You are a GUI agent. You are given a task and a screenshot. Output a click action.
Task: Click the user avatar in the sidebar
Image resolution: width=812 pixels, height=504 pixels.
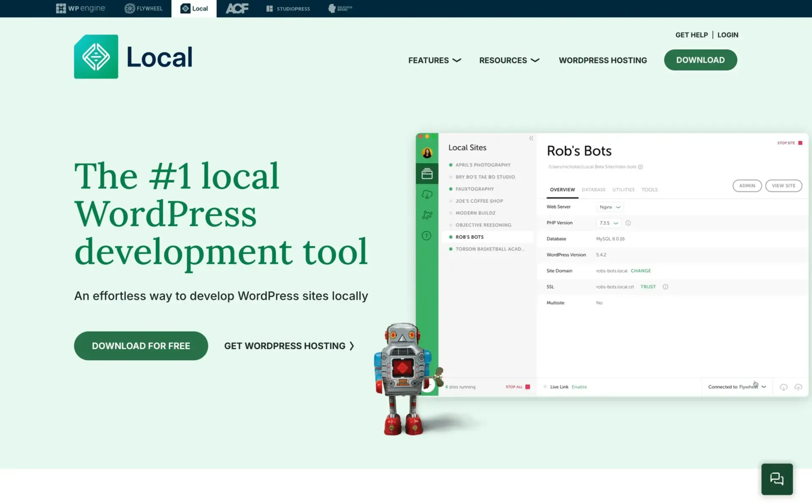point(427,153)
